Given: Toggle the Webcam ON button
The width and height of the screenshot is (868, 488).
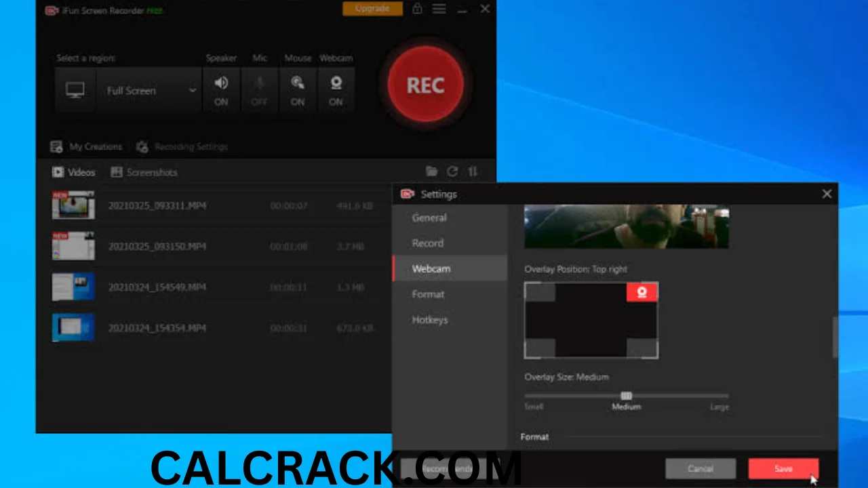Looking at the screenshot, I should (336, 90).
